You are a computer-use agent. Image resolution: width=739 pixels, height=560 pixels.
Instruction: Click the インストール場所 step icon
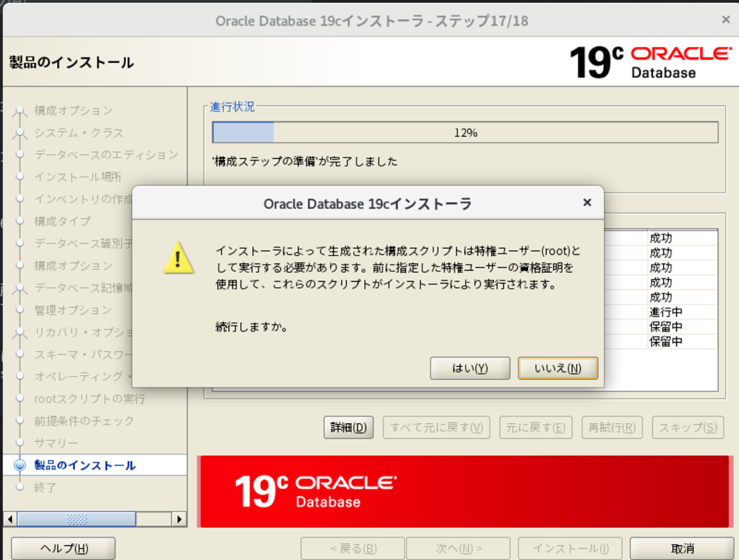[19, 177]
